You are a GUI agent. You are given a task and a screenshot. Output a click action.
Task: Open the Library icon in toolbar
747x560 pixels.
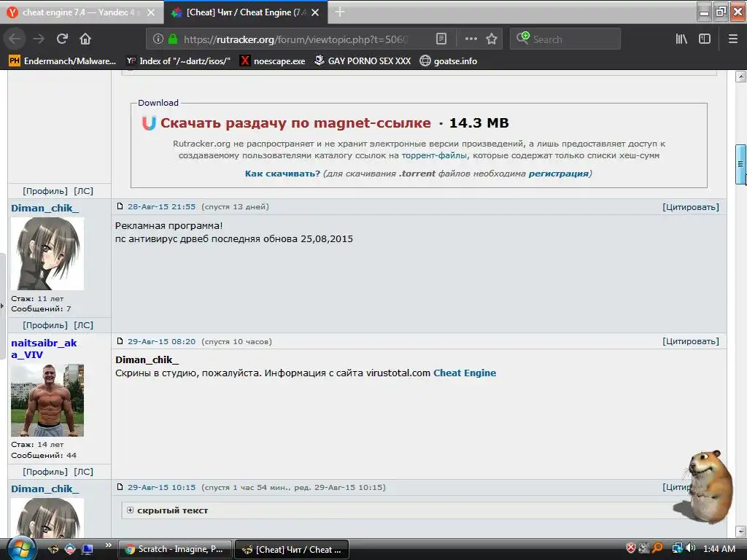coord(681,39)
